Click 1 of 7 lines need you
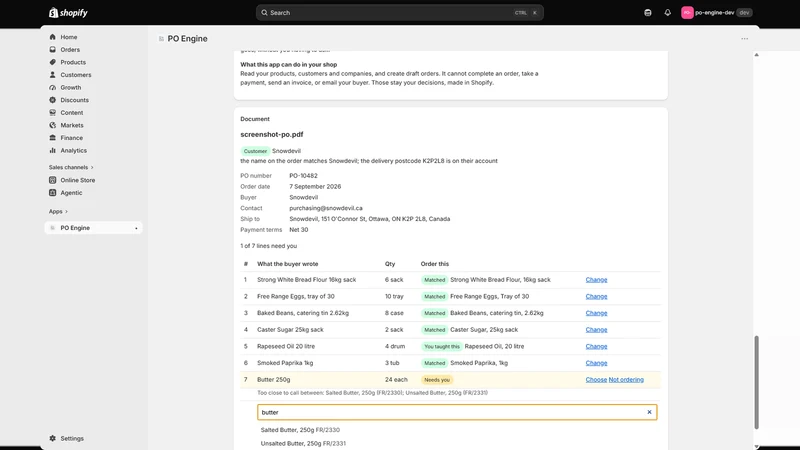This screenshot has width=800, height=450. (x=268, y=246)
